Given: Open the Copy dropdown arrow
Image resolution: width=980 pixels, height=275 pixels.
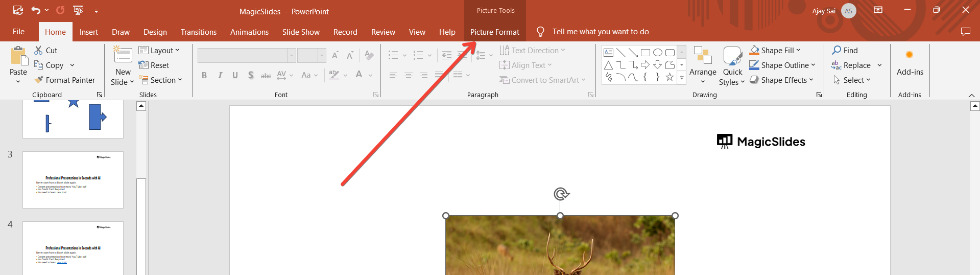Looking at the screenshot, I should pyautogui.click(x=72, y=65).
